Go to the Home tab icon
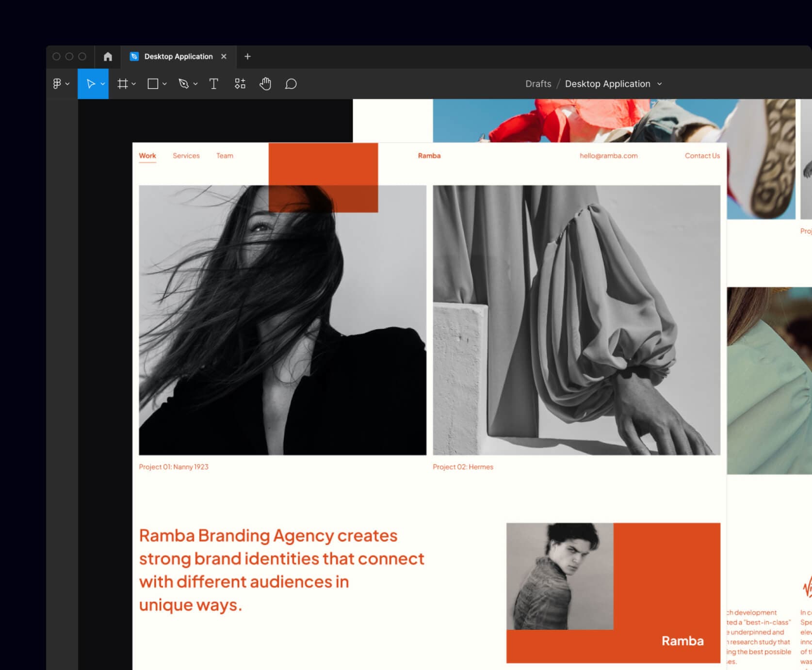Image resolution: width=812 pixels, height=670 pixels. pyautogui.click(x=108, y=57)
